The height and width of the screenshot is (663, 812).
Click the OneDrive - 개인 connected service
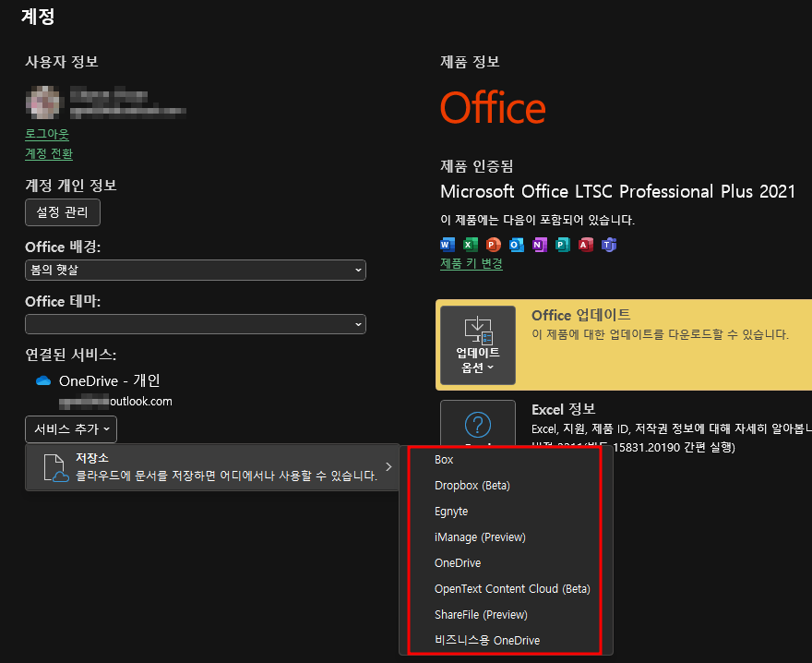[x=109, y=381]
